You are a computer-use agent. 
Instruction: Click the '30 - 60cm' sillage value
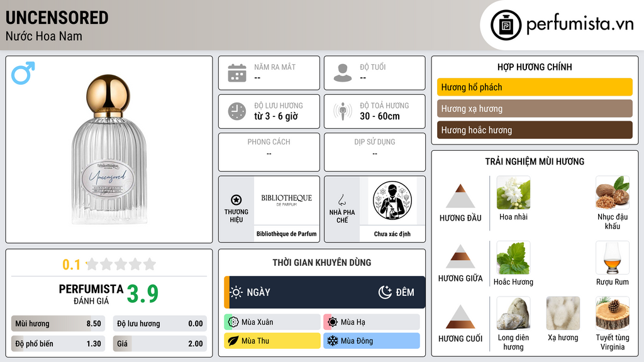pyautogui.click(x=380, y=116)
